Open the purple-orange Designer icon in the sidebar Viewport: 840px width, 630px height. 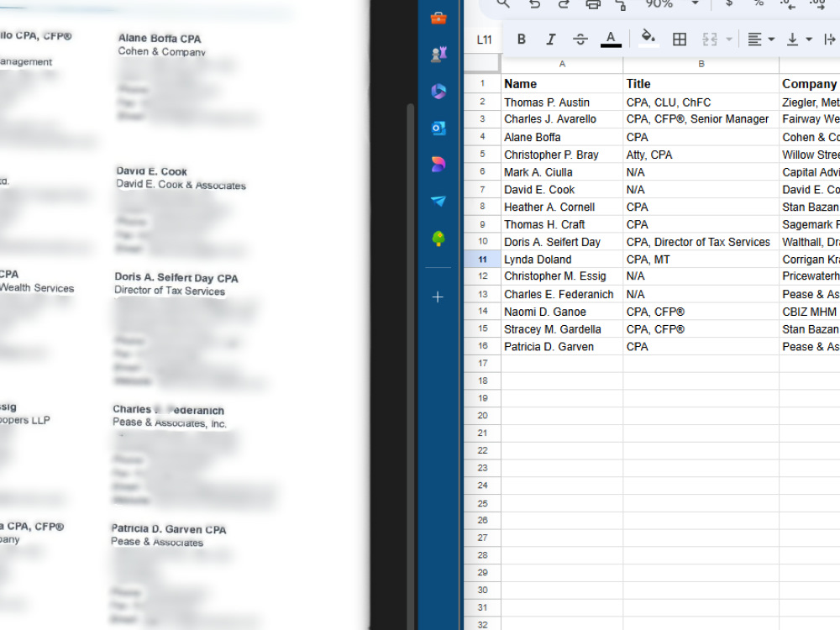pos(438,165)
